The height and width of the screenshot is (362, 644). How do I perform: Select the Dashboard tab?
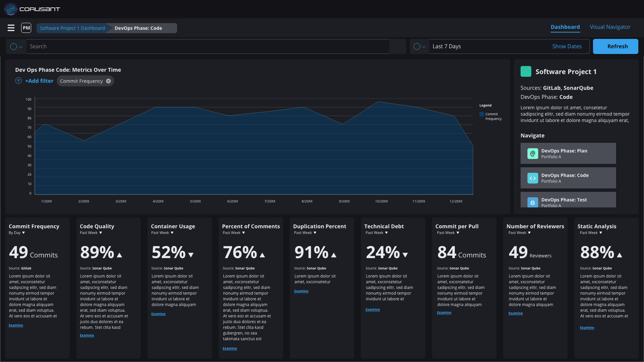click(x=565, y=27)
